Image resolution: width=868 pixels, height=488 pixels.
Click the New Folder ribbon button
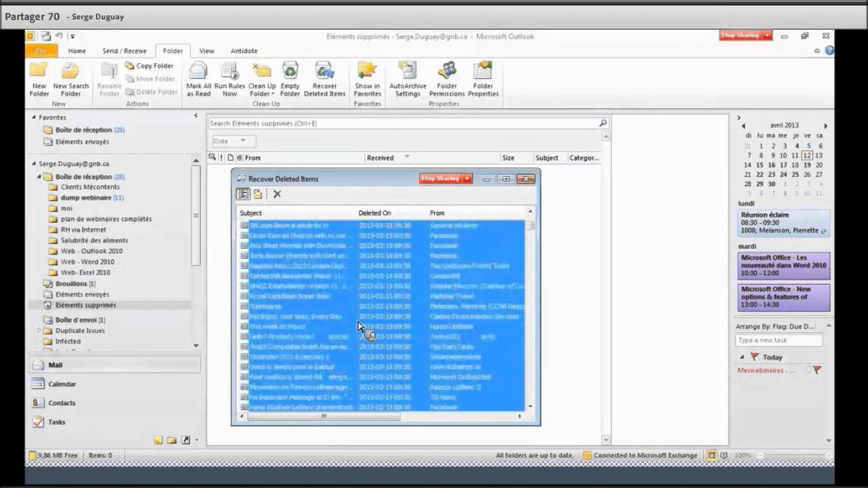tap(39, 79)
